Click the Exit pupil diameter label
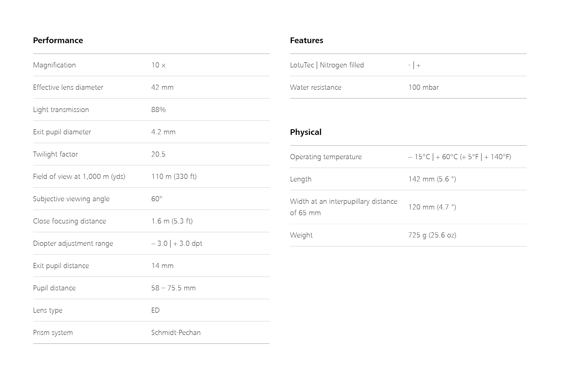The height and width of the screenshot is (365, 588). click(x=62, y=132)
